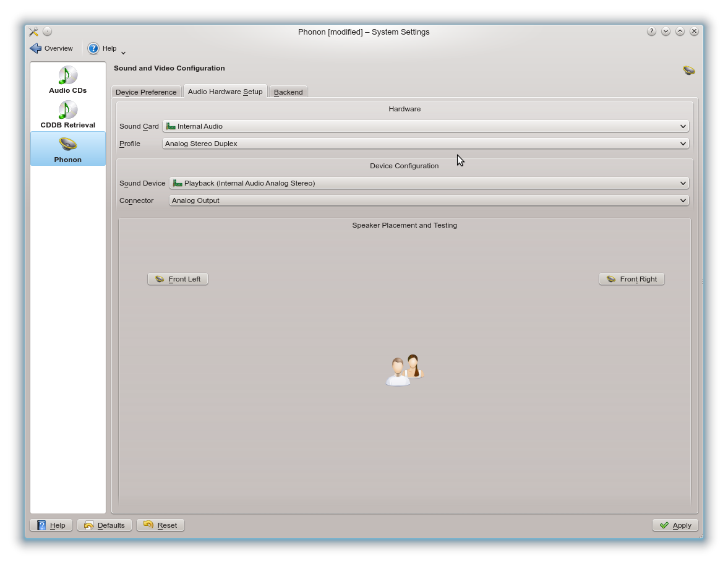Restore settings with the Defaults button
This screenshot has height=563, width=728.
pos(104,525)
